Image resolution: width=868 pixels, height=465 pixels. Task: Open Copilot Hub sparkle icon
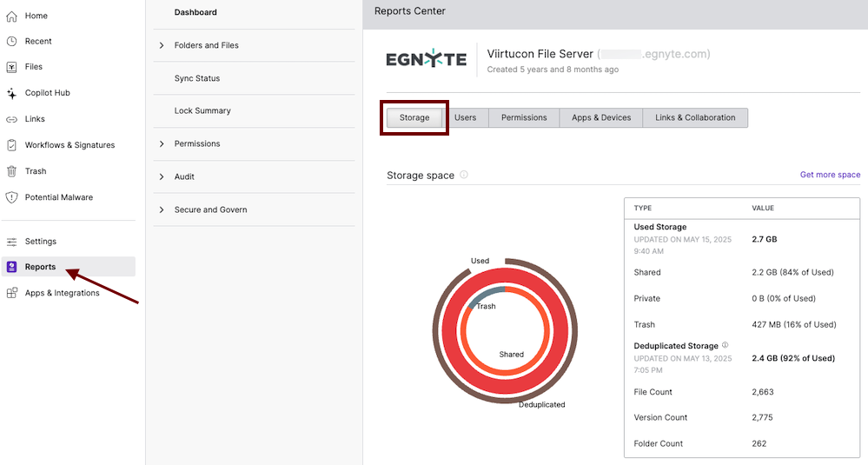click(x=11, y=93)
